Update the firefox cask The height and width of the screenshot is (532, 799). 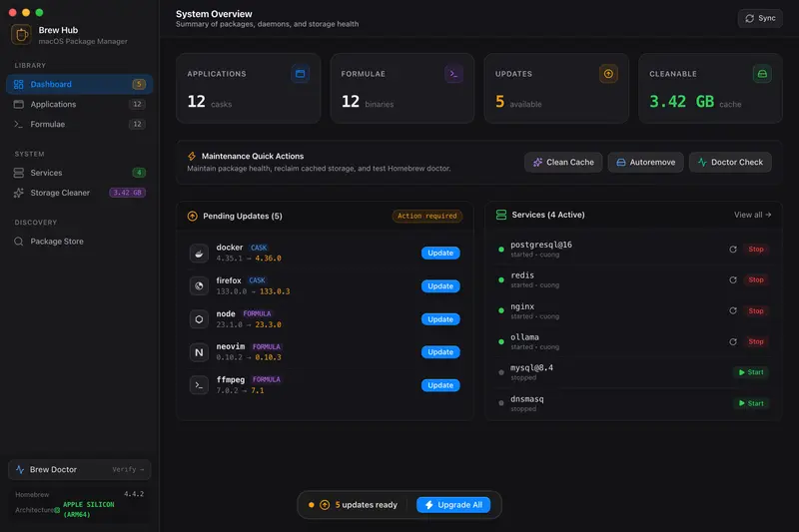pyautogui.click(x=440, y=286)
